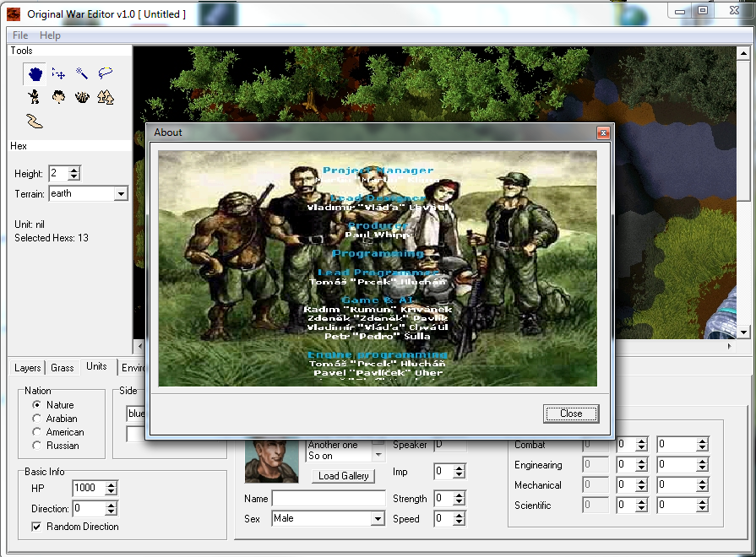Click the map horizontal scrollbar right arrow
The height and width of the screenshot is (557, 756).
(730, 346)
